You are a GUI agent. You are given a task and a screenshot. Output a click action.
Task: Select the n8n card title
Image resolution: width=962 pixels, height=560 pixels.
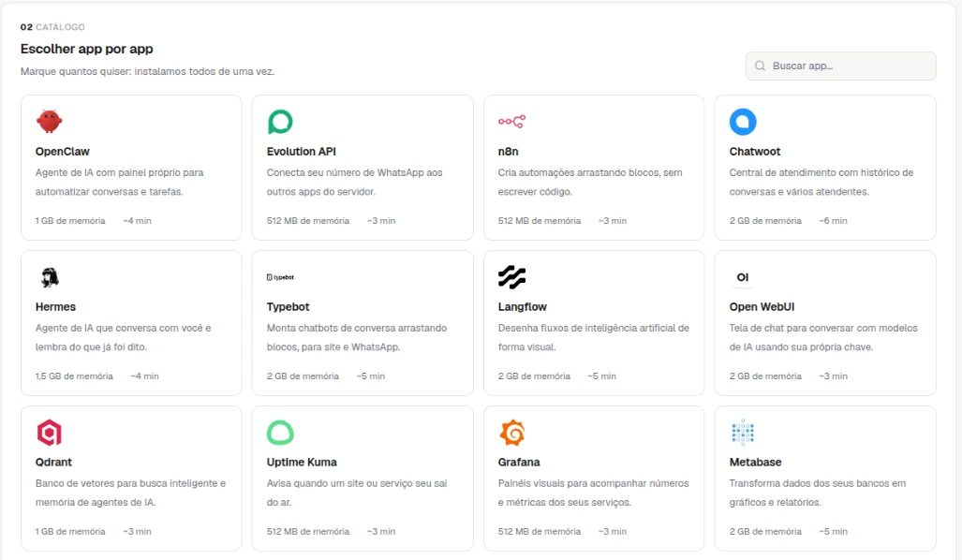pos(508,152)
